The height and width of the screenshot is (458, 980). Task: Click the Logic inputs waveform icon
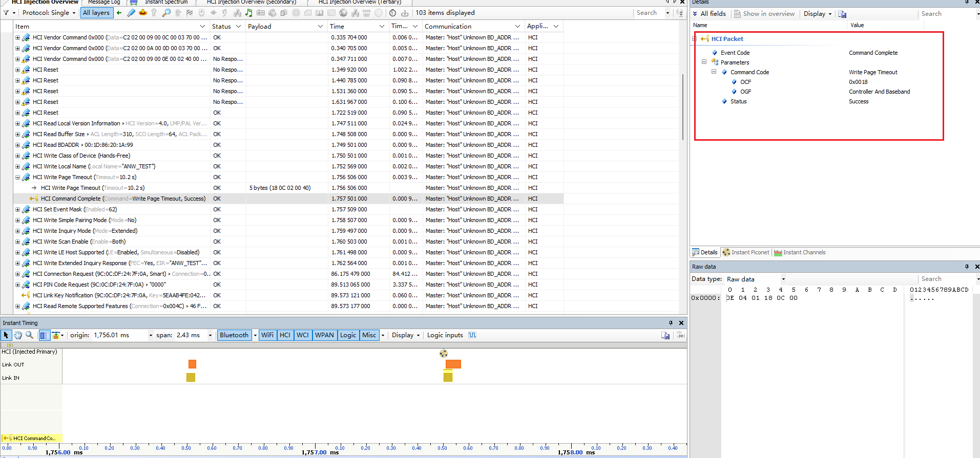click(x=472, y=335)
